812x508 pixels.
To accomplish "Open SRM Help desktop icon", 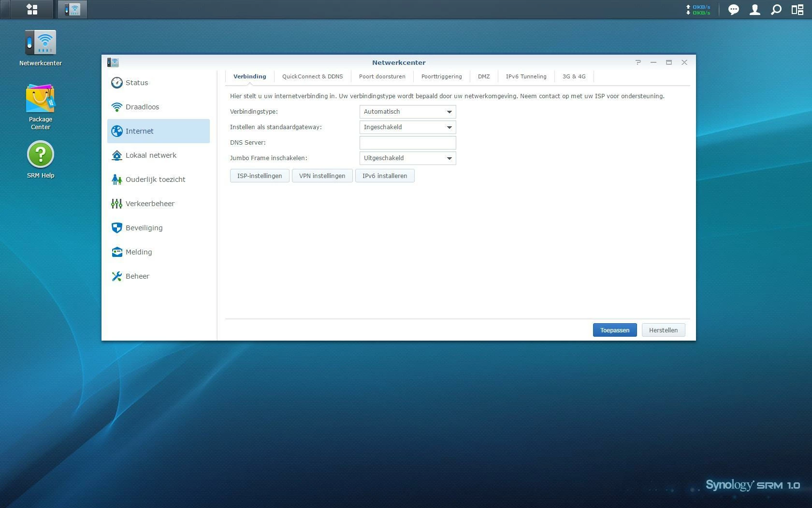I will 41,160.
